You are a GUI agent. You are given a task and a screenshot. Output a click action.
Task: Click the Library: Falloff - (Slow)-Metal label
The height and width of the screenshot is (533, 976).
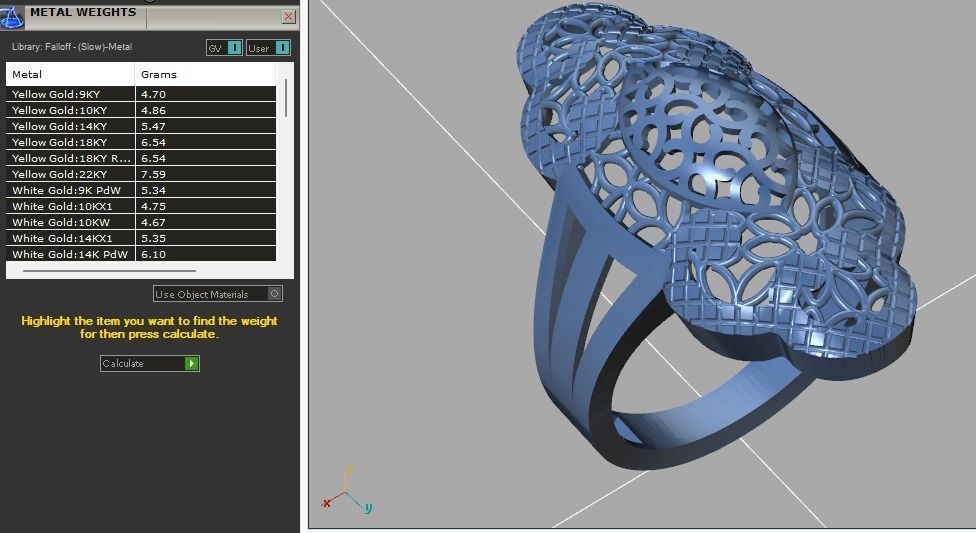coord(72,47)
